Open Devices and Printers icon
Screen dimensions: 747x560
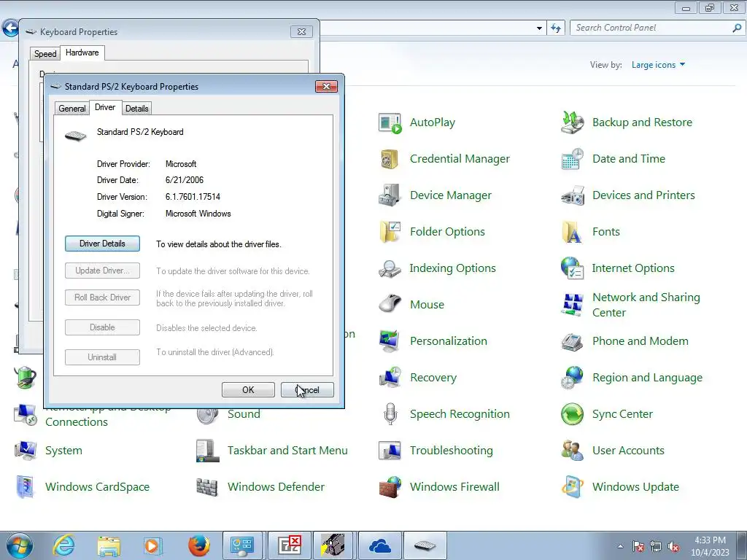572,195
